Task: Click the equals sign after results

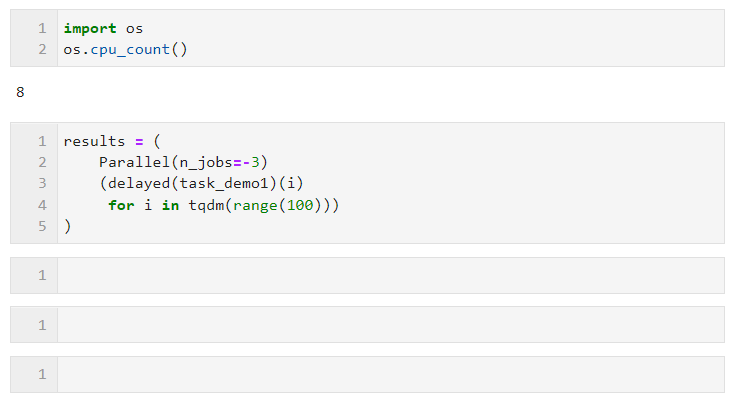Action: (139, 142)
